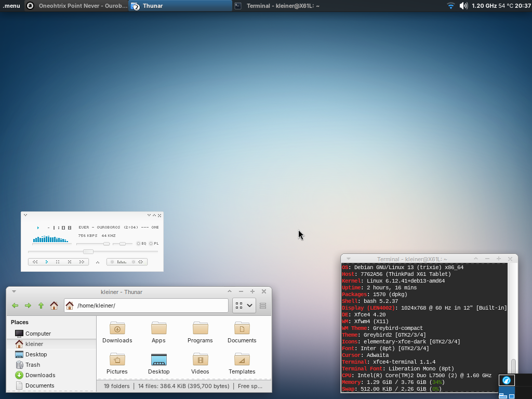Click the song seek slider handle
This screenshot has width=532, height=399.
pyautogui.click(x=88, y=251)
